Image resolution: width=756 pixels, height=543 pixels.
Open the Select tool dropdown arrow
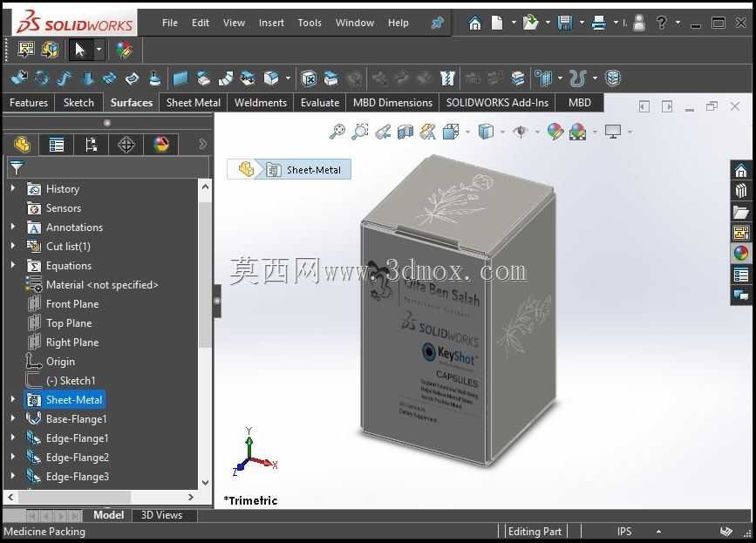point(99,50)
